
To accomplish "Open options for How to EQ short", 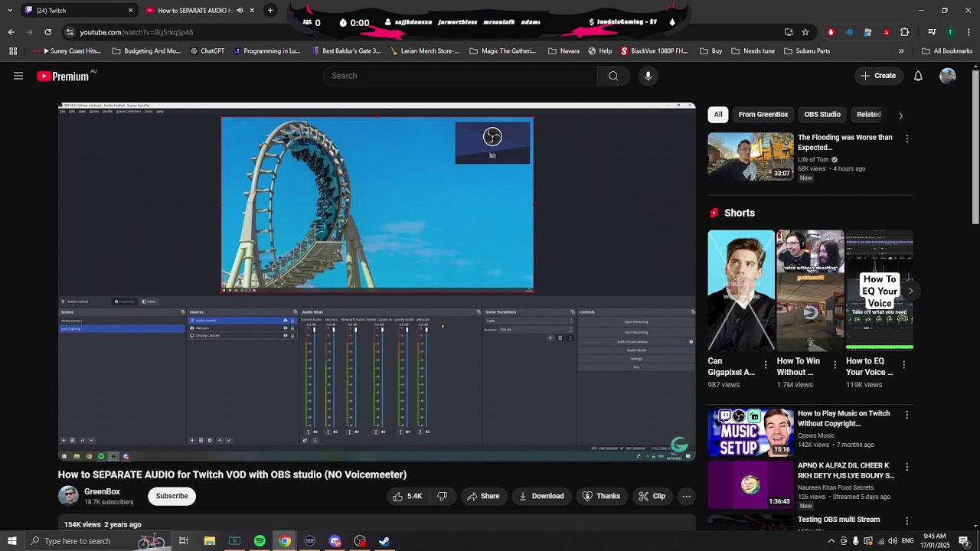I will pyautogui.click(x=904, y=366).
